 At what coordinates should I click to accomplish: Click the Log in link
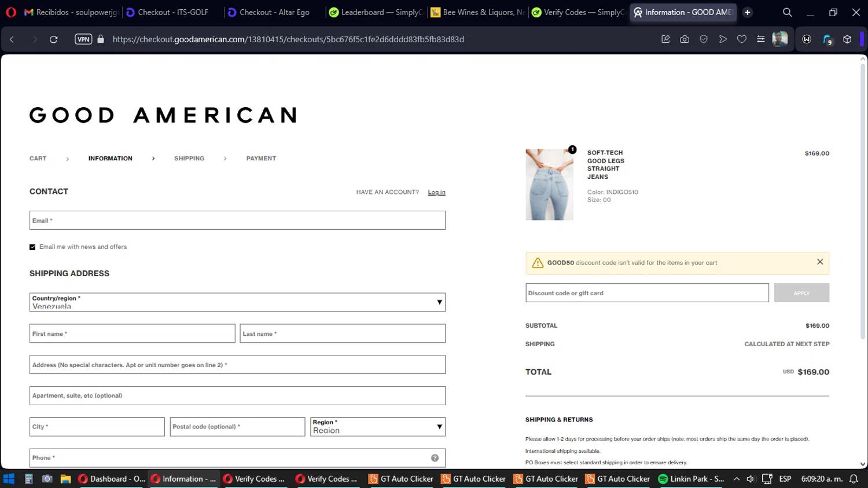[x=437, y=192]
